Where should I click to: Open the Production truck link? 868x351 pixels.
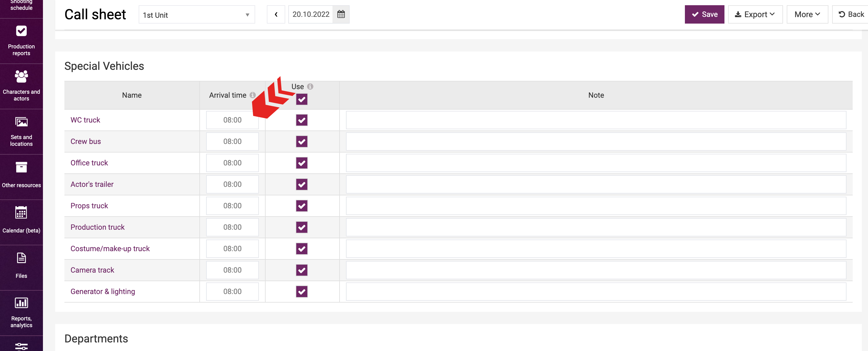(x=97, y=227)
